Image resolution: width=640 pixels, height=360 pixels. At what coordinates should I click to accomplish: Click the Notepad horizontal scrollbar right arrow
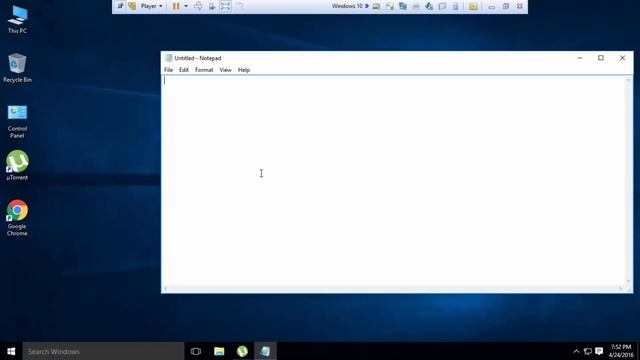pyautogui.click(x=620, y=289)
